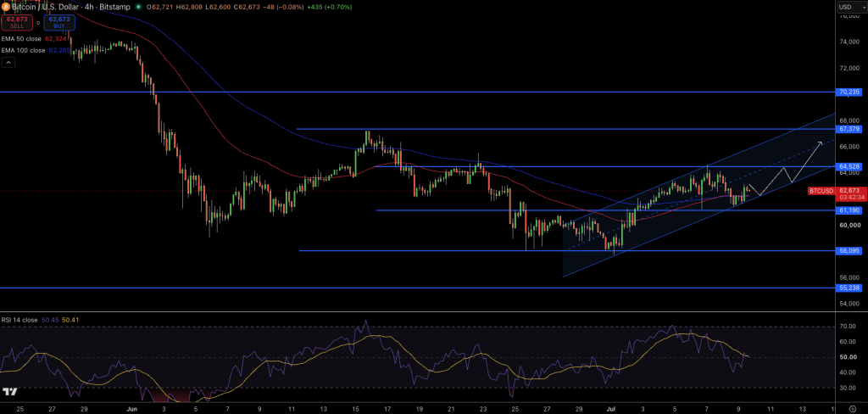
Task: Click the orange Bitcoin symbol logo
Action: point(6,7)
